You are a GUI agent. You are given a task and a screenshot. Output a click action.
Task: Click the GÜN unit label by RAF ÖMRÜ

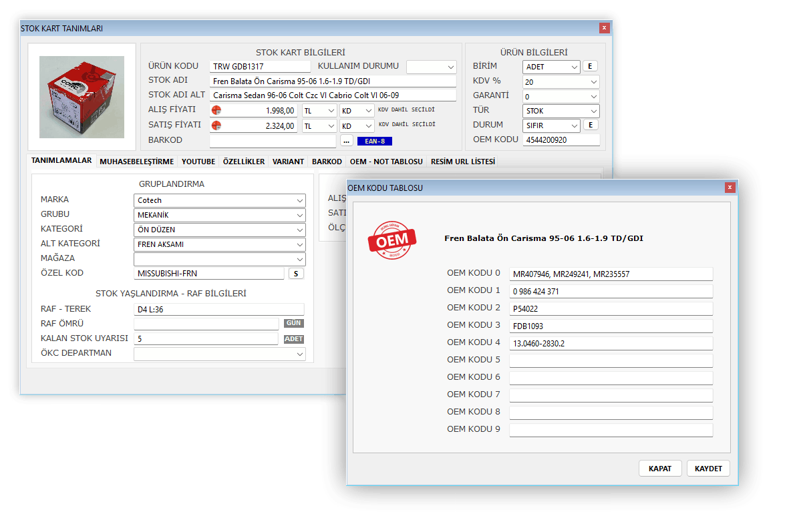click(x=294, y=323)
